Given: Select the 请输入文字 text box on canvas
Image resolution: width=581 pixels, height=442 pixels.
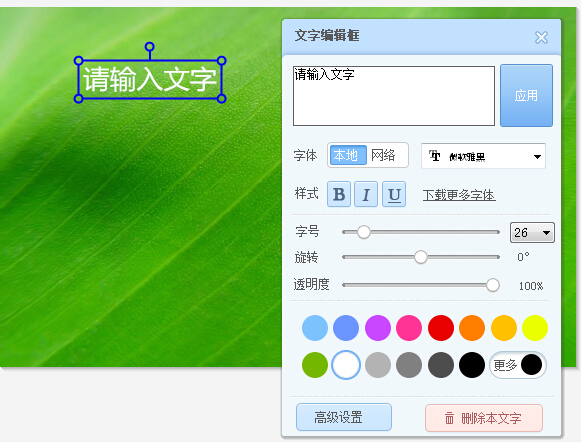Looking at the screenshot, I should tap(150, 79).
